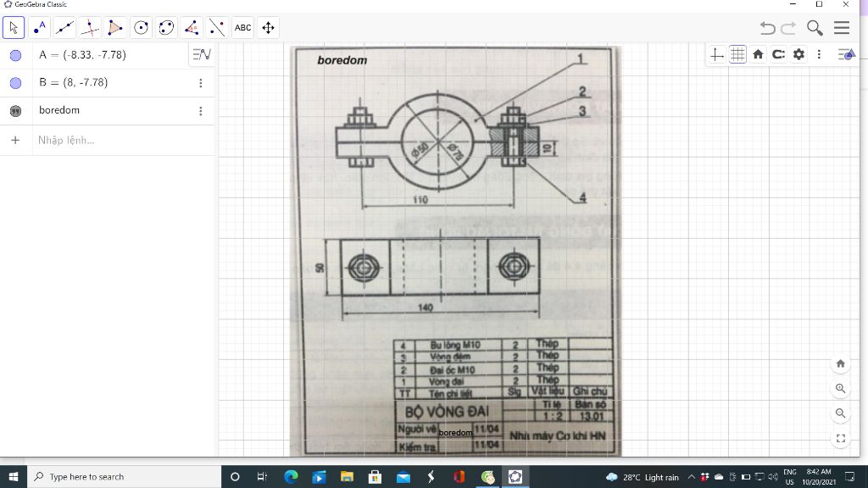
Task: Open more options for boredom object
Action: (200, 111)
